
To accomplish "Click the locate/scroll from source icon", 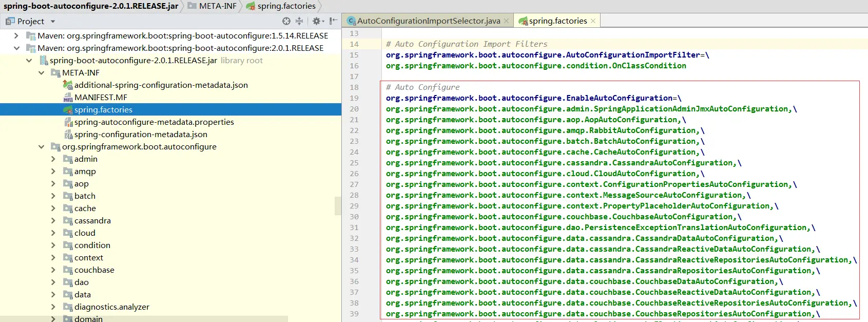I will pos(286,21).
